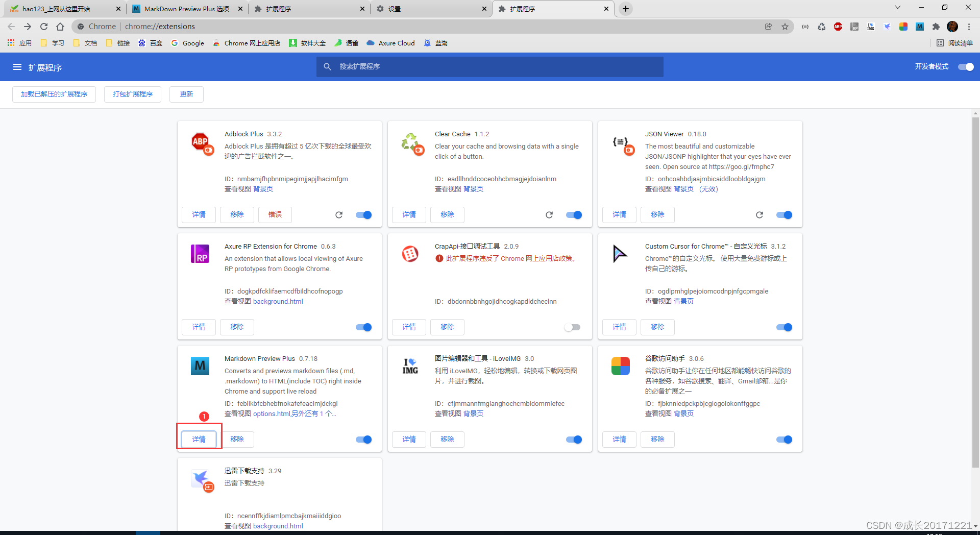Open the 学习 bookmark folder

click(53, 43)
